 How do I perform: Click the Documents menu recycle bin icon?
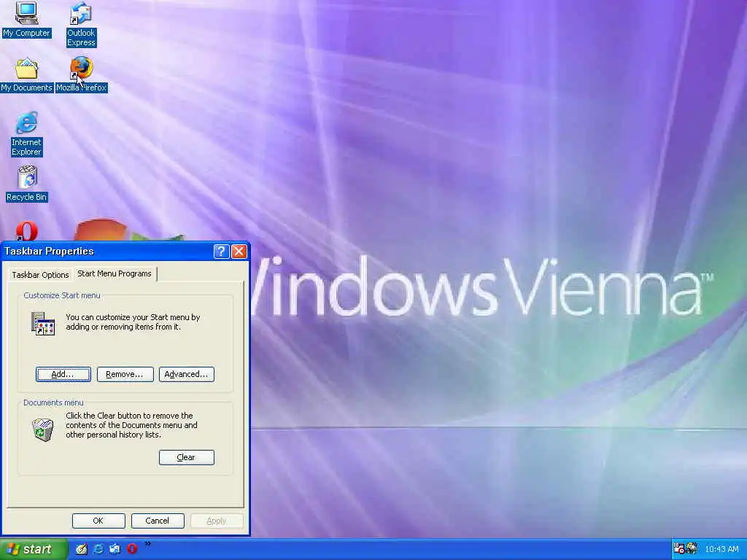click(x=42, y=429)
